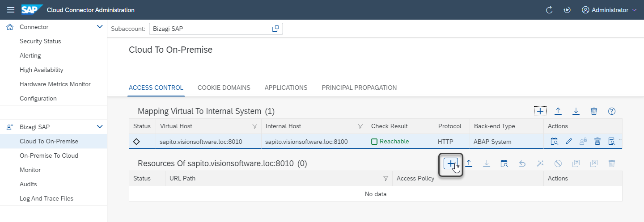
Task: Switch to the Applications tab
Action: [286, 88]
